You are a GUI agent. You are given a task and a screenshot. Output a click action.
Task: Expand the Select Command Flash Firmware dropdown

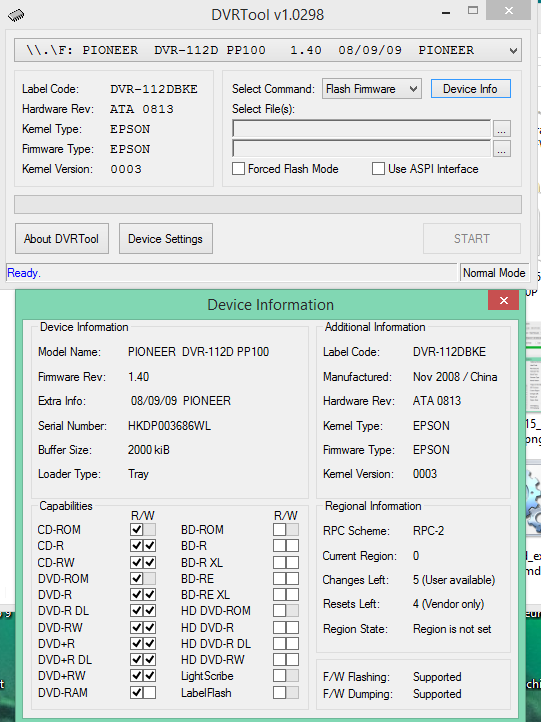click(x=372, y=89)
